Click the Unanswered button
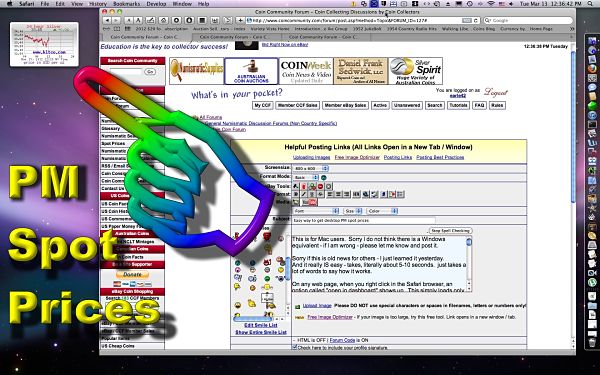 tap(407, 105)
